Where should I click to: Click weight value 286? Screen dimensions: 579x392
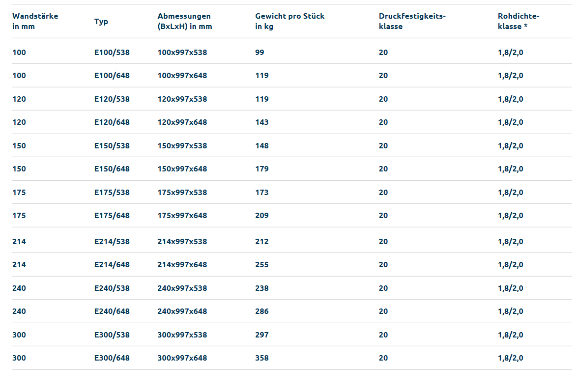click(262, 311)
